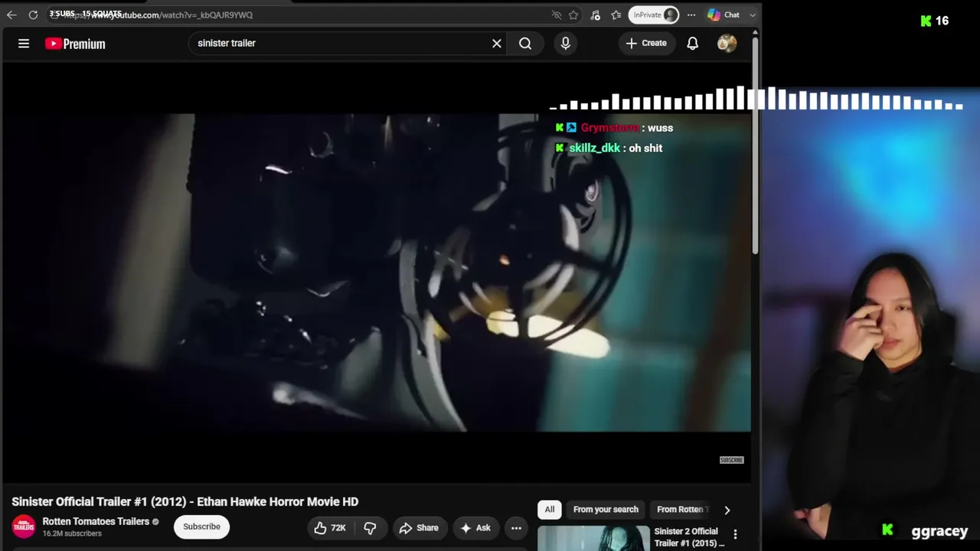The image size is (980, 551).
Task: Click the 16.2M subscribers text
Action: tap(72, 533)
